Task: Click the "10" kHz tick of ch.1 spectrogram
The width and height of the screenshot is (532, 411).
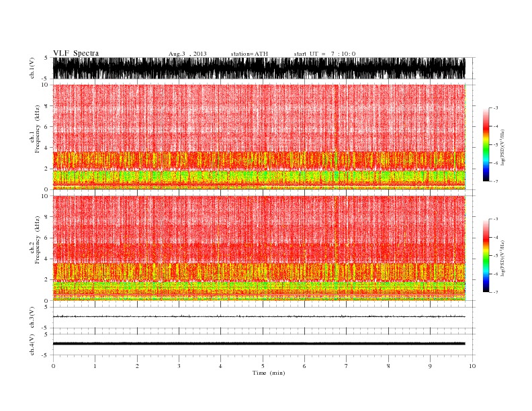Action: [44, 85]
